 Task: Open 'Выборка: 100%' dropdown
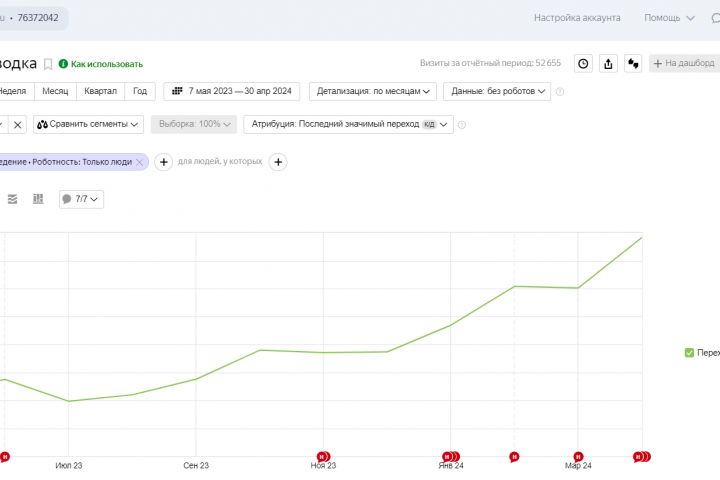click(x=194, y=124)
